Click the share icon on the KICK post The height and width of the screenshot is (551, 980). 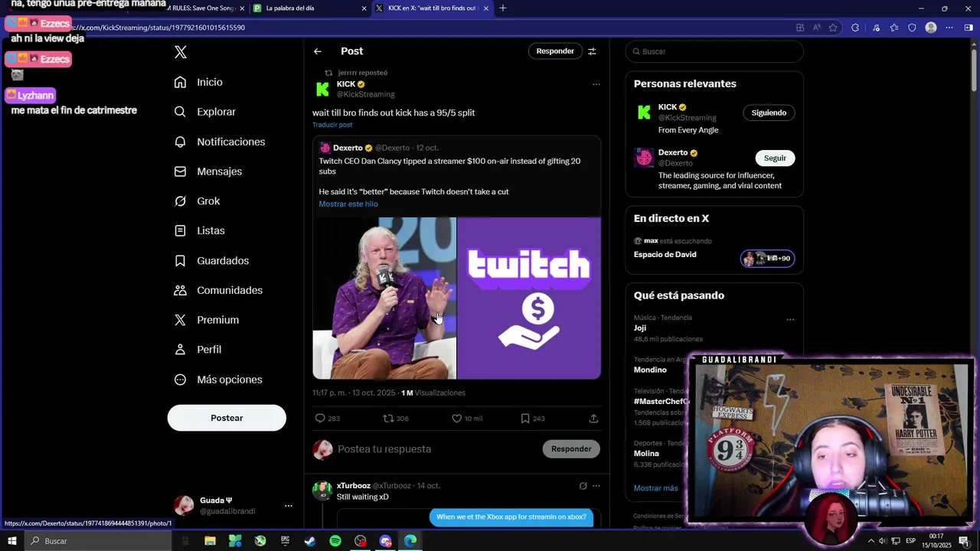point(593,419)
